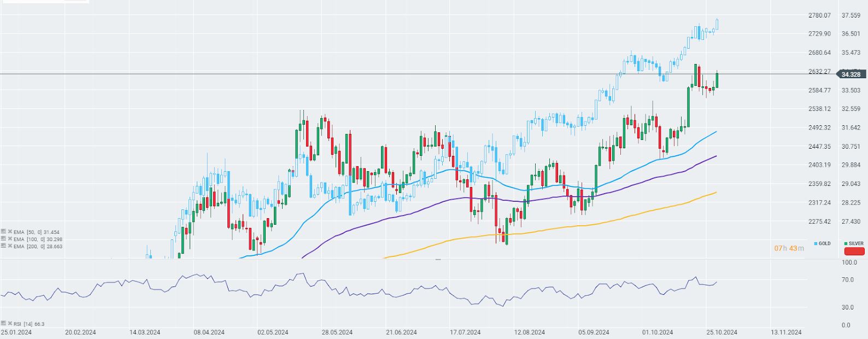Click the 21.06.2024 date on time axis

click(x=401, y=332)
